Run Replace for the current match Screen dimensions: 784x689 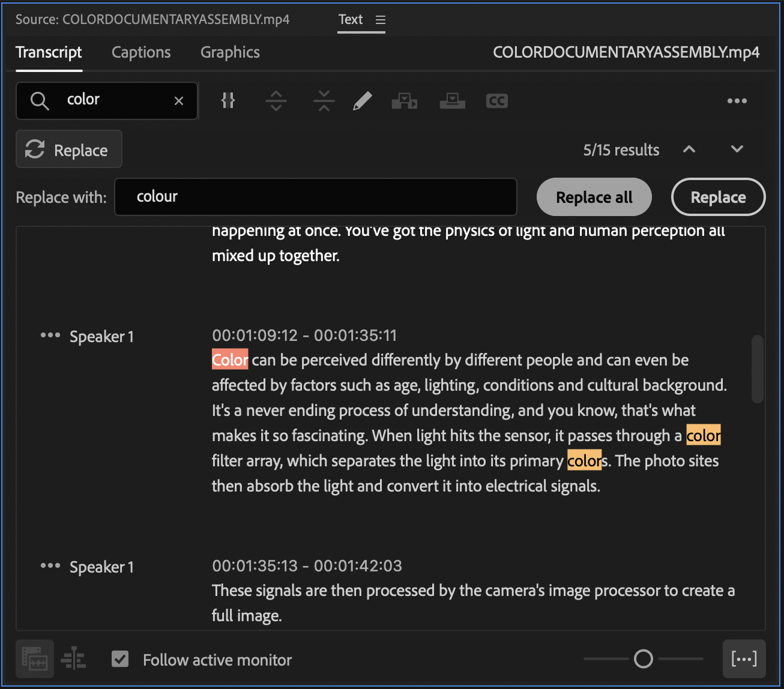(x=718, y=197)
